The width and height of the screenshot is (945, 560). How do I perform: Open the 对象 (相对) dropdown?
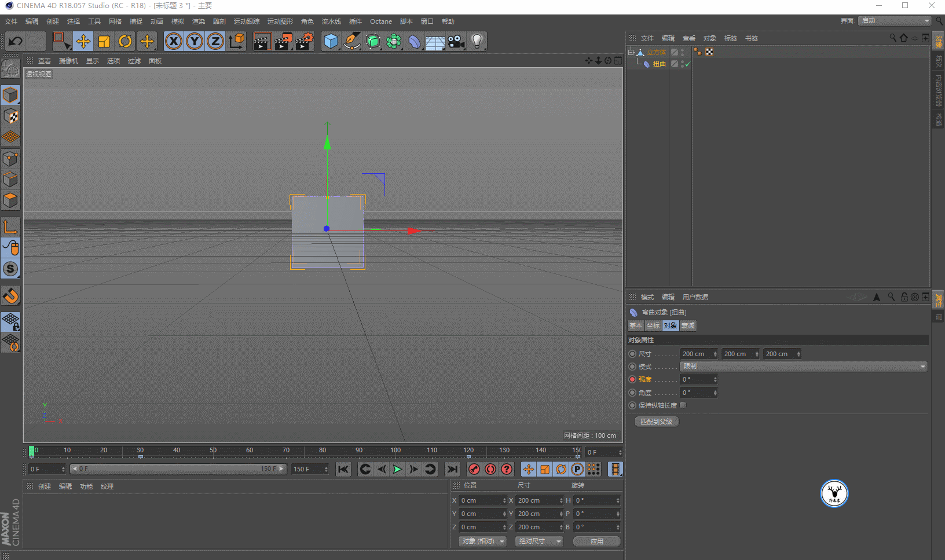point(483,541)
